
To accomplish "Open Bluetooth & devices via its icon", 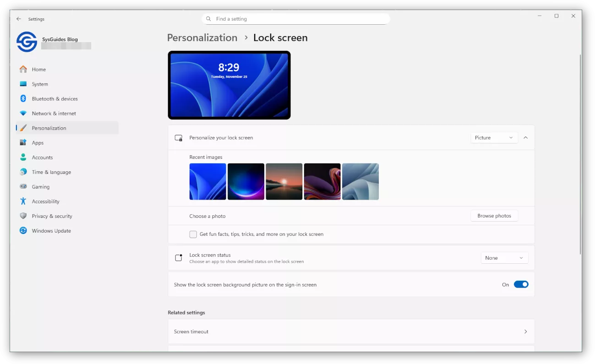I will [23, 98].
